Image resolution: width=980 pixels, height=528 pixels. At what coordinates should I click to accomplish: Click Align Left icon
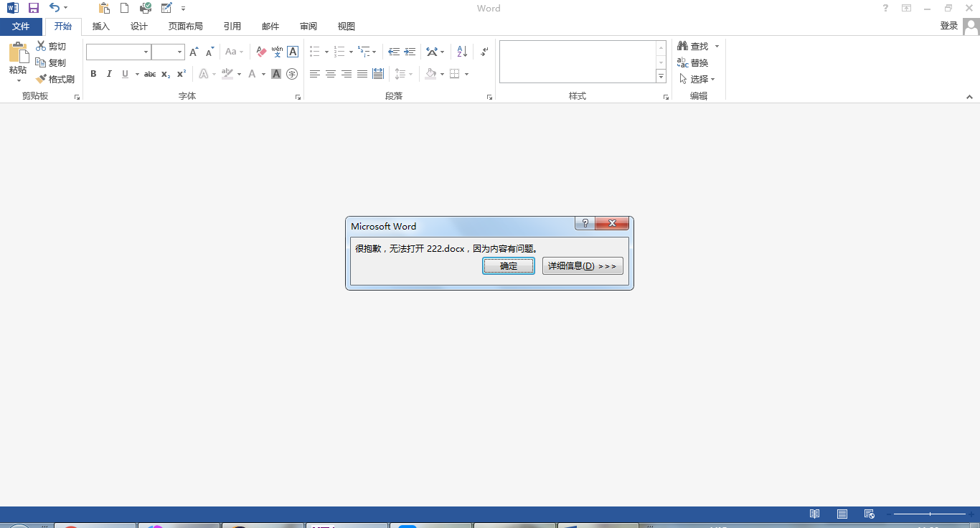(x=315, y=74)
